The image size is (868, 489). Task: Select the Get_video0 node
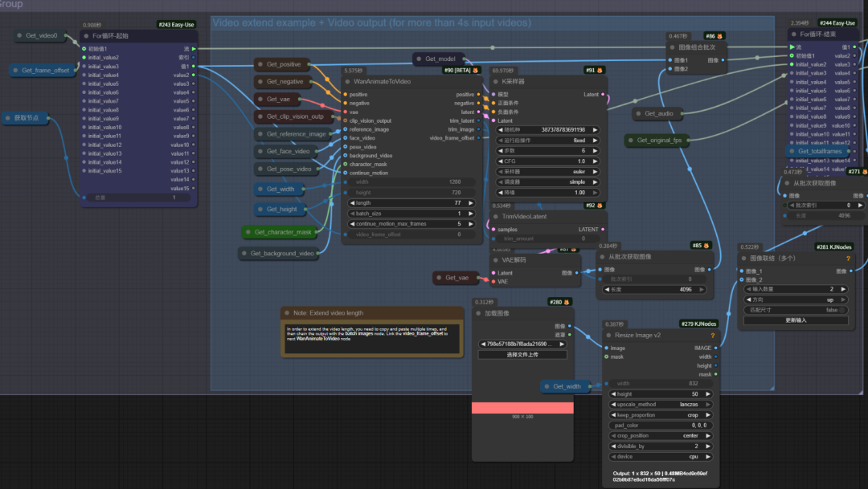pyautogui.click(x=41, y=35)
